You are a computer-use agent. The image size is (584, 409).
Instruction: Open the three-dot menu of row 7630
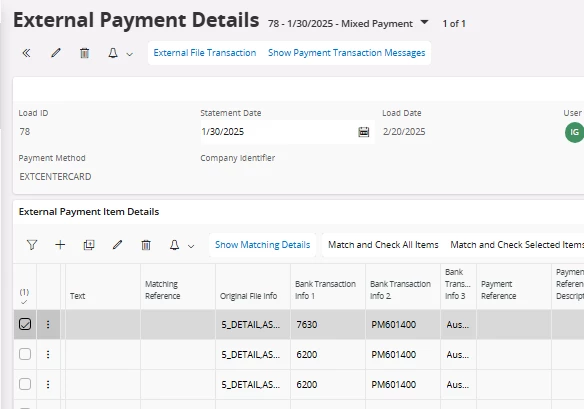pyautogui.click(x=48, y=324)
